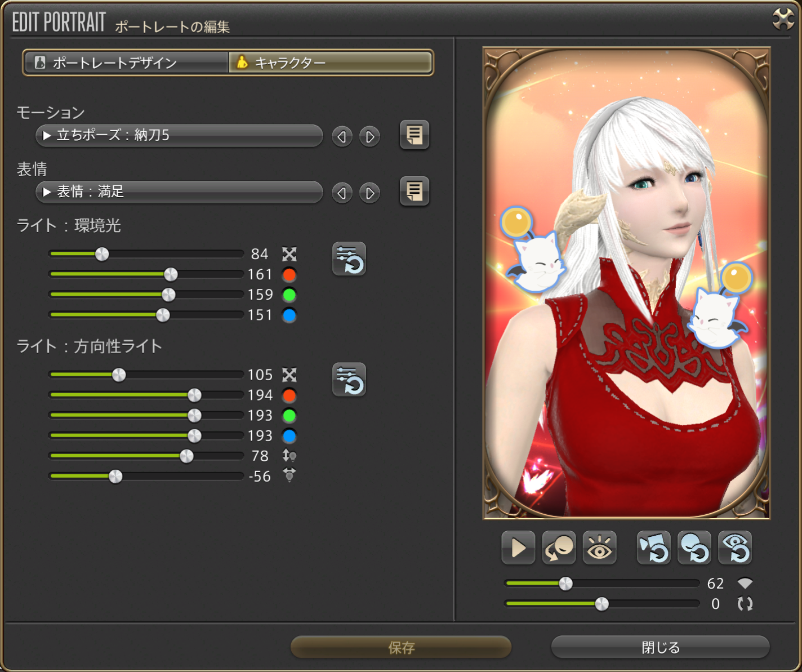The width and height of the screenshot is (802, 672).
Task: Click the green swatch beside directional 193
Action: pos(289,416)
